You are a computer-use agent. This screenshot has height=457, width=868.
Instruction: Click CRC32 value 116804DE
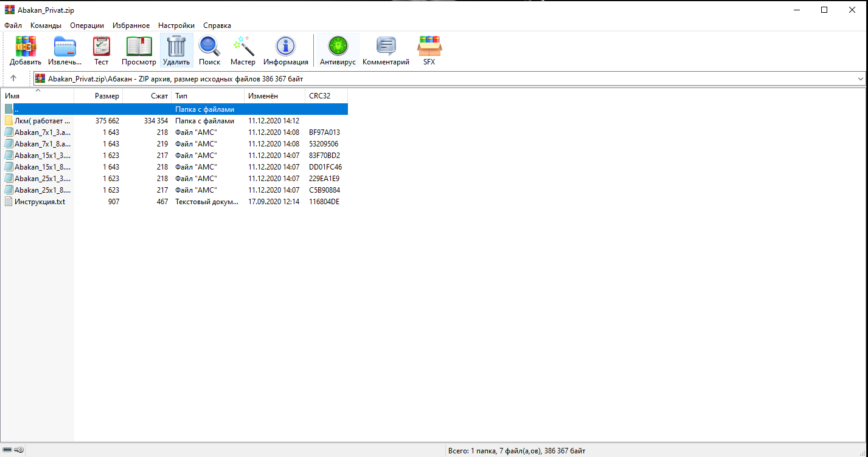point(324,202)
